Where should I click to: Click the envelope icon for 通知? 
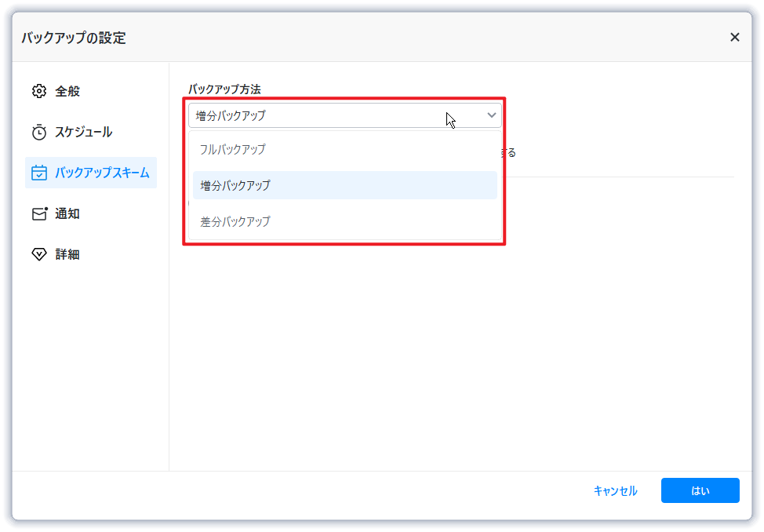coord(39,213)
